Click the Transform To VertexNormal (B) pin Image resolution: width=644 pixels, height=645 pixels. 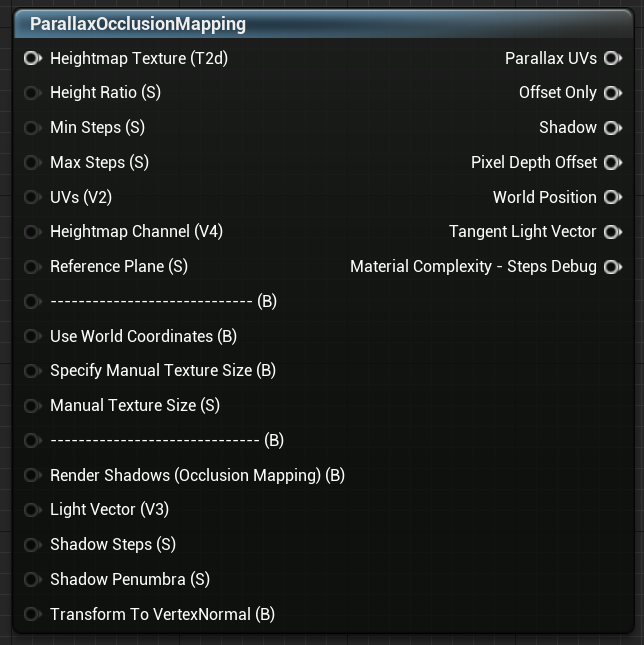pyautogui.click(x=33, y=614)
